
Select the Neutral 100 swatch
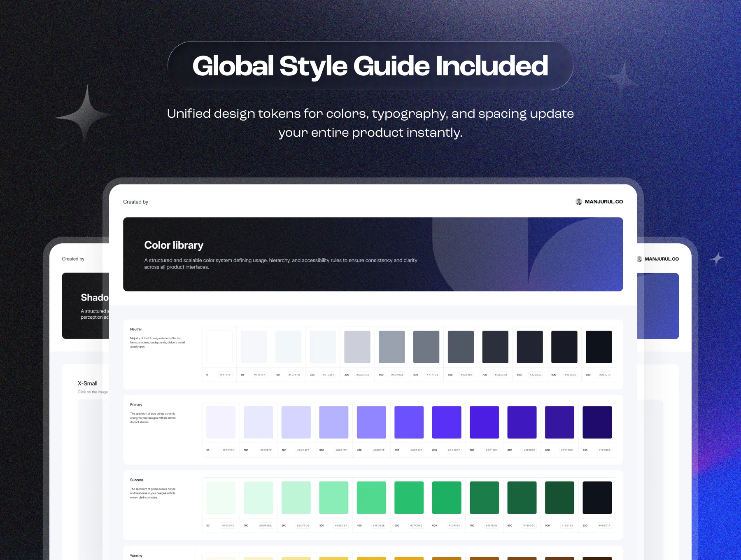pos(288,347)
